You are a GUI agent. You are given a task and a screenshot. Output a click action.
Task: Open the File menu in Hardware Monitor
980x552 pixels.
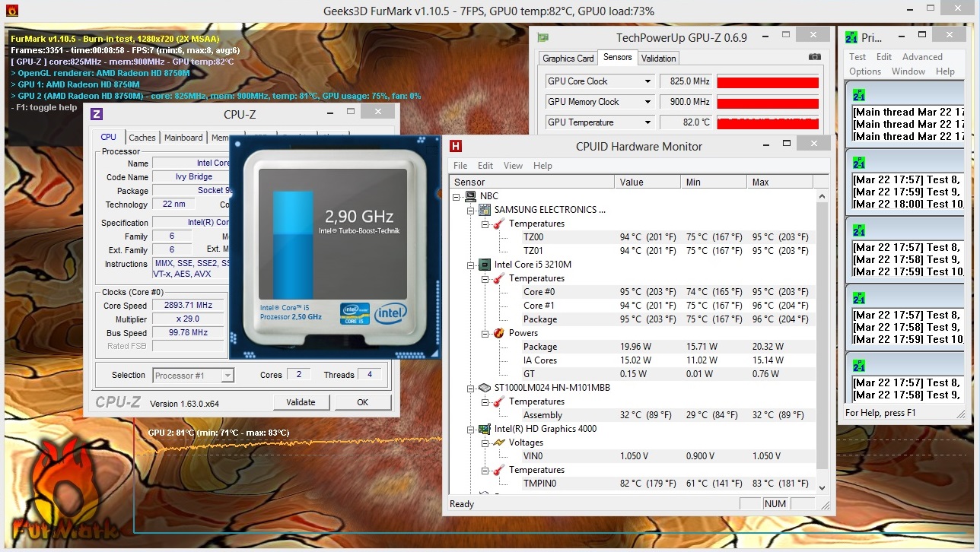tap(460, 166)
